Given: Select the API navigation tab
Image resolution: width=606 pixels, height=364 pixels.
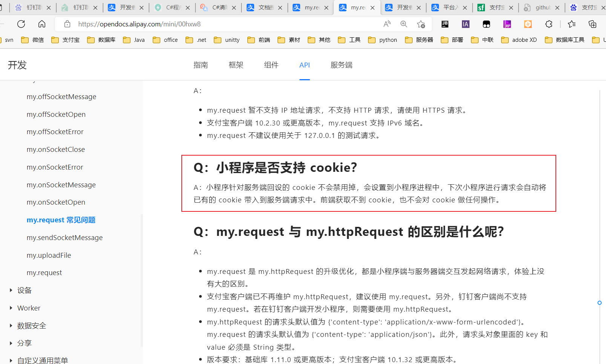Looking at the screenshot, I should click(305, 65).
